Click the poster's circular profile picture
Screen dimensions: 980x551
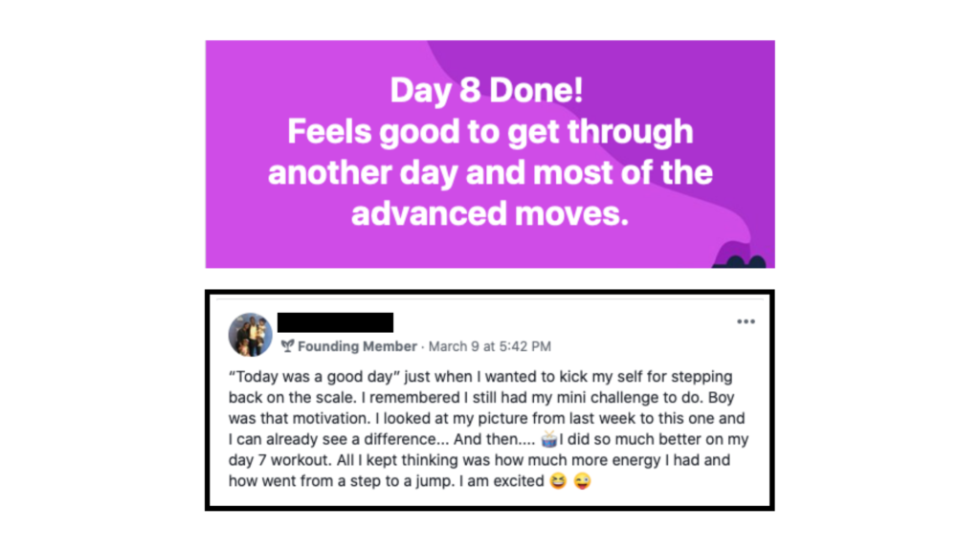pyautogui.click(x=250, y=335)
